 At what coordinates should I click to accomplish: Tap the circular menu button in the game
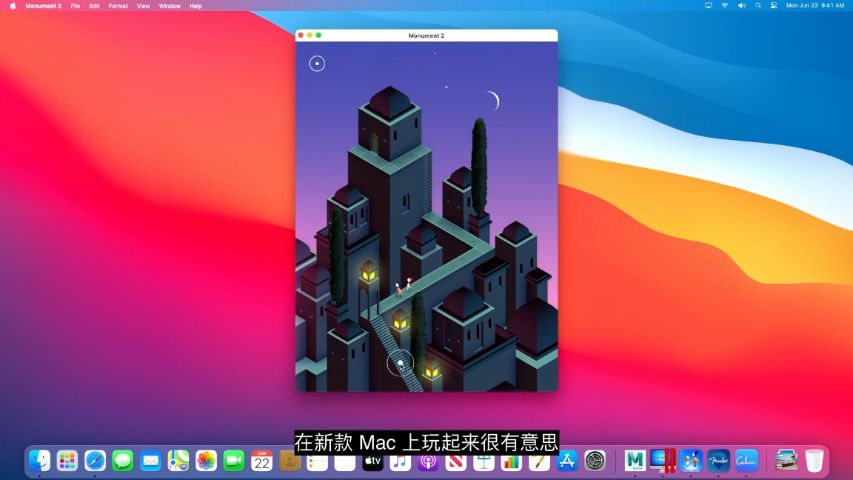point(317,64)
